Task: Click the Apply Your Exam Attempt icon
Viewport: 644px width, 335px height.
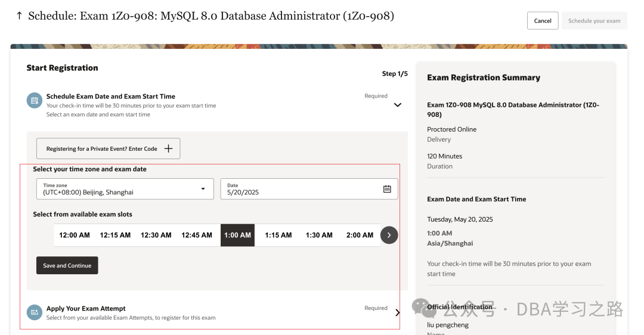Action: [35, 312]
